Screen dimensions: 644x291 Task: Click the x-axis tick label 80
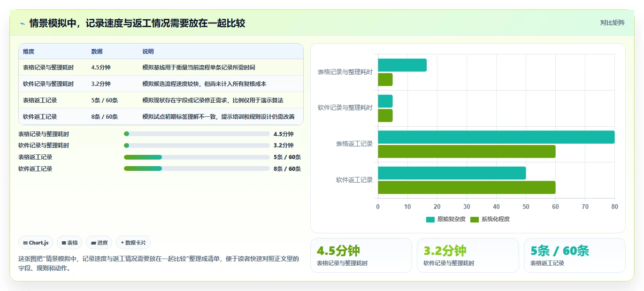point(614,207)
